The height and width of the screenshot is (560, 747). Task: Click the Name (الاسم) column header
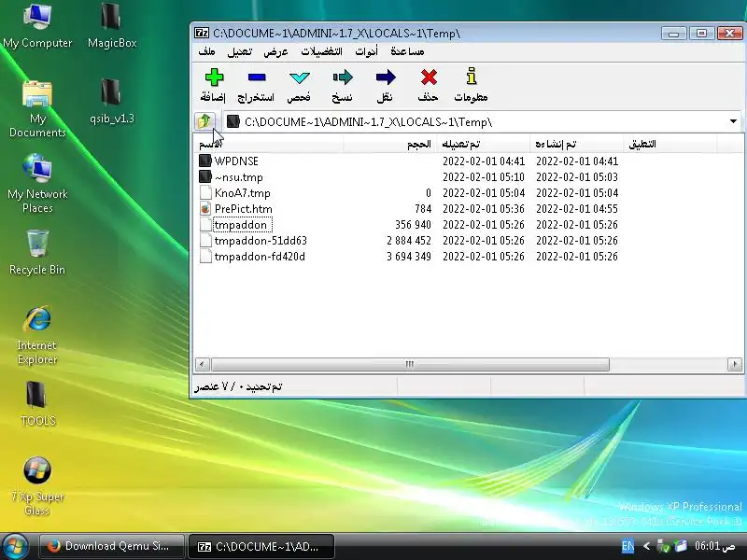[x=268, y=144]
